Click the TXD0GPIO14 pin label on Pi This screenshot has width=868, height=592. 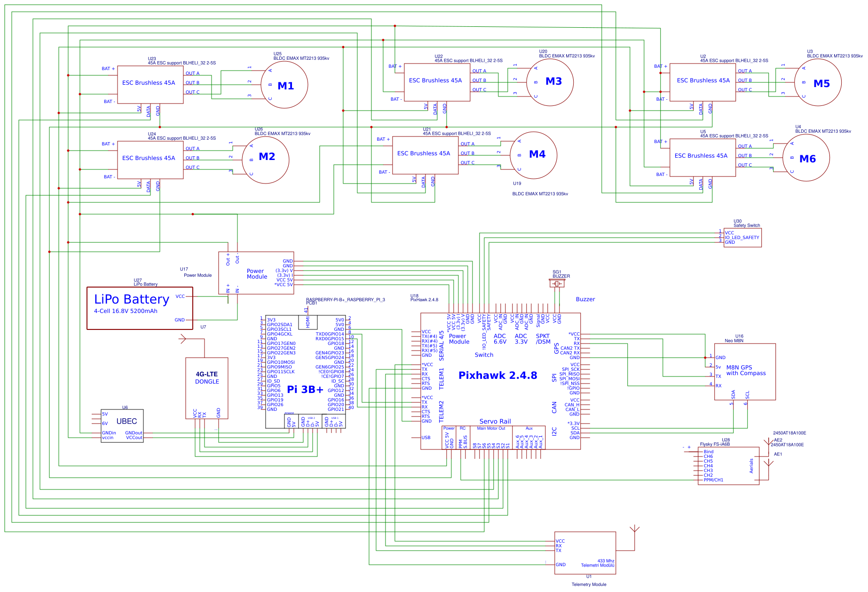tap(330, 334)
